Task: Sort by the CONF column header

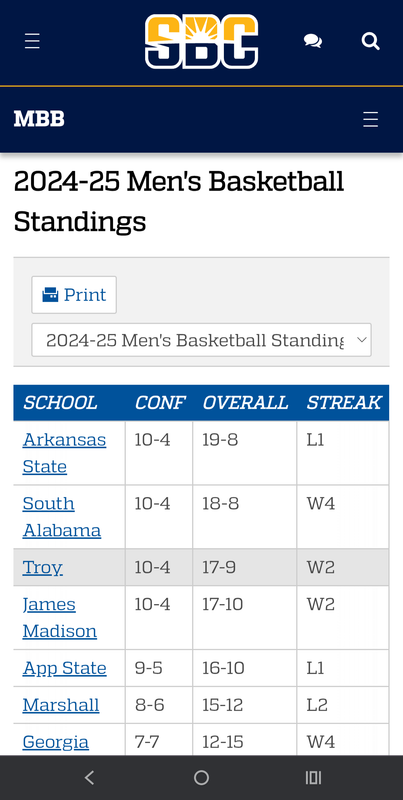Action: (160, 403)
